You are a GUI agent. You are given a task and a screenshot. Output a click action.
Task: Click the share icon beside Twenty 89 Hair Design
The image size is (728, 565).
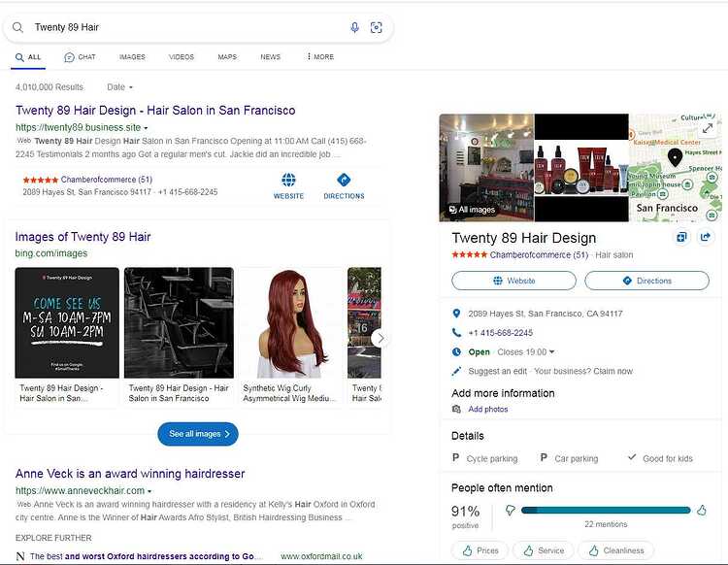tap(706, 237)
